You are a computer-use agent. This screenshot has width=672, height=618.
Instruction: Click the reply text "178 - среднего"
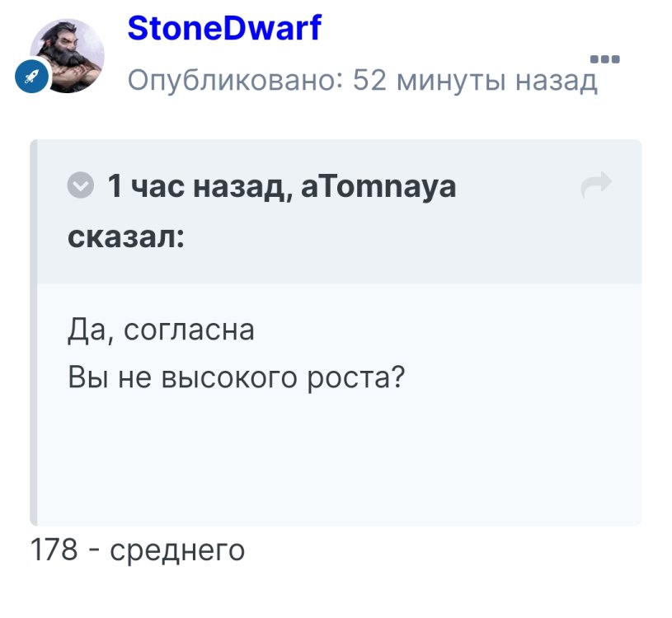[138, 549]
